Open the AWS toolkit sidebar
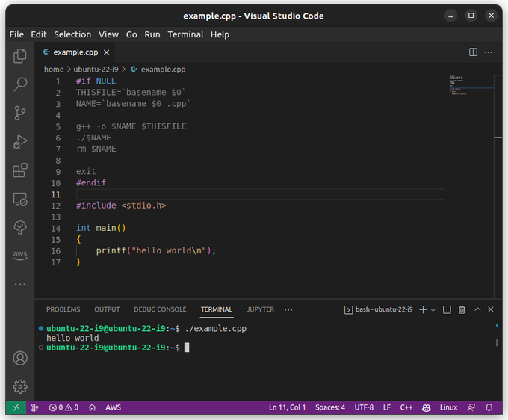Image resolution: width=508 pixels, height=420 pixels. pos(20,256)
